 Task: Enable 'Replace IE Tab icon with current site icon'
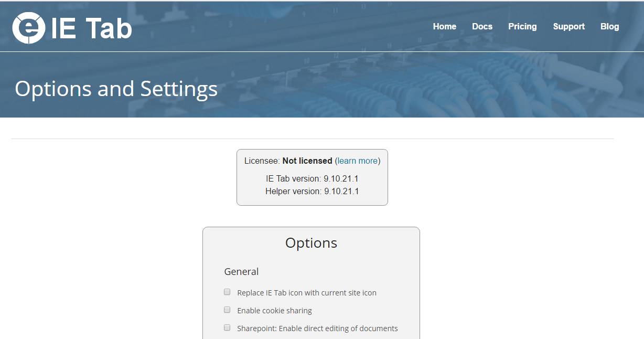pos(227,292)
